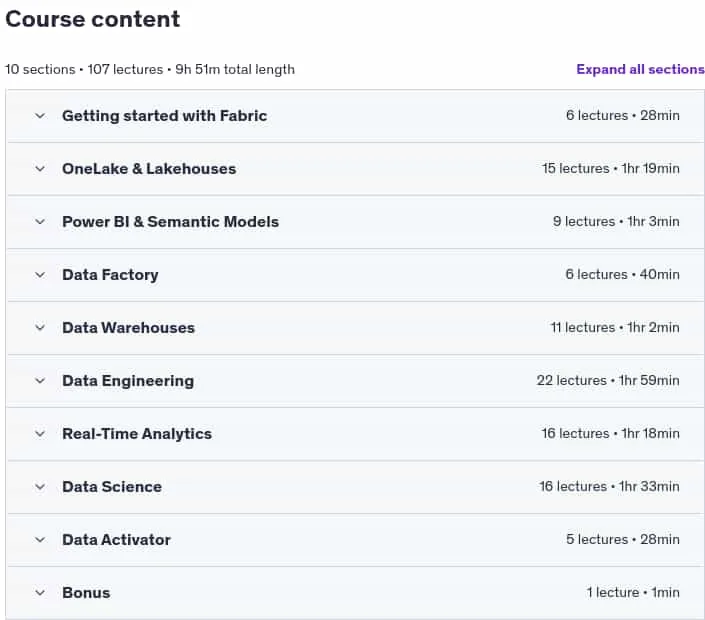
Task: Click the Expand all sections link
Action: (x=640, y=69)
